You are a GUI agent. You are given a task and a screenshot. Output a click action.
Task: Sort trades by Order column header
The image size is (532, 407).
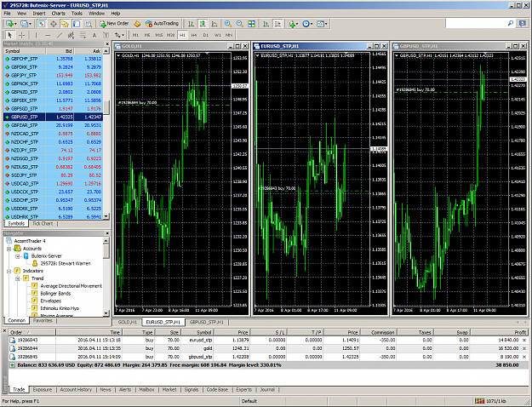point(31,332)
